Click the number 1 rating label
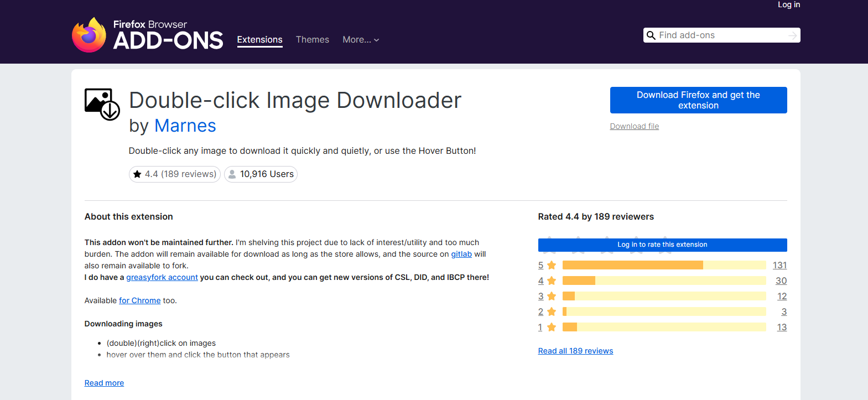The height and width of the screenshot is (400, 868). click(x=540, y=328)
